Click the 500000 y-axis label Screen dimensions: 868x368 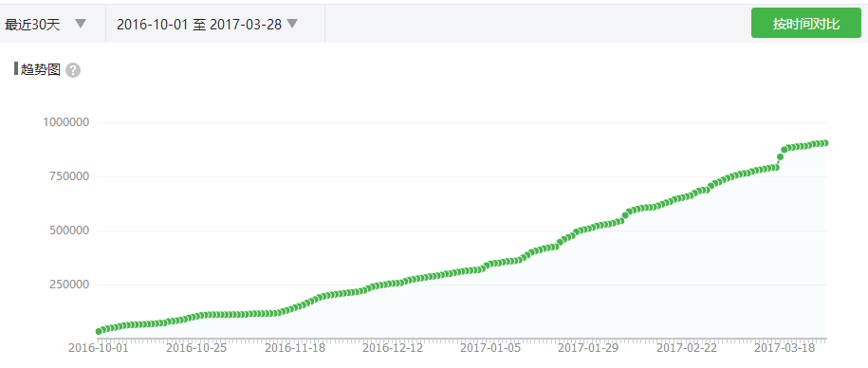[x=68, y=230]
